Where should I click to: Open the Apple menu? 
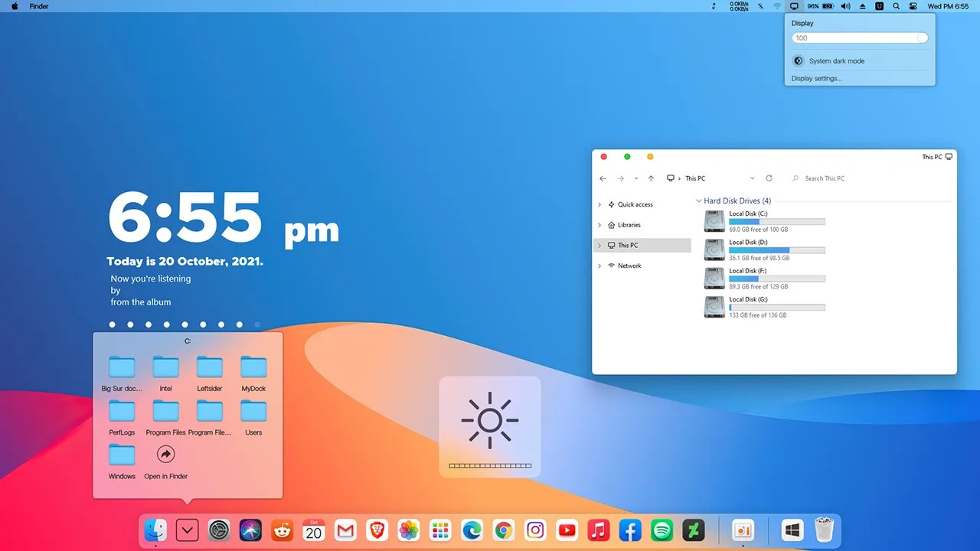pyautogui.click(x=14, y=6)
